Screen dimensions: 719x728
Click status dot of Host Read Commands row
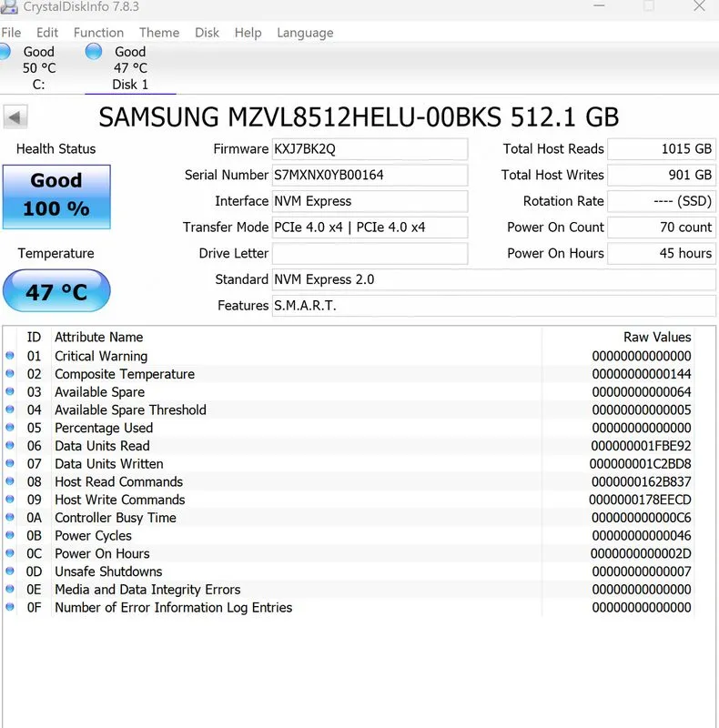(10, 481)
